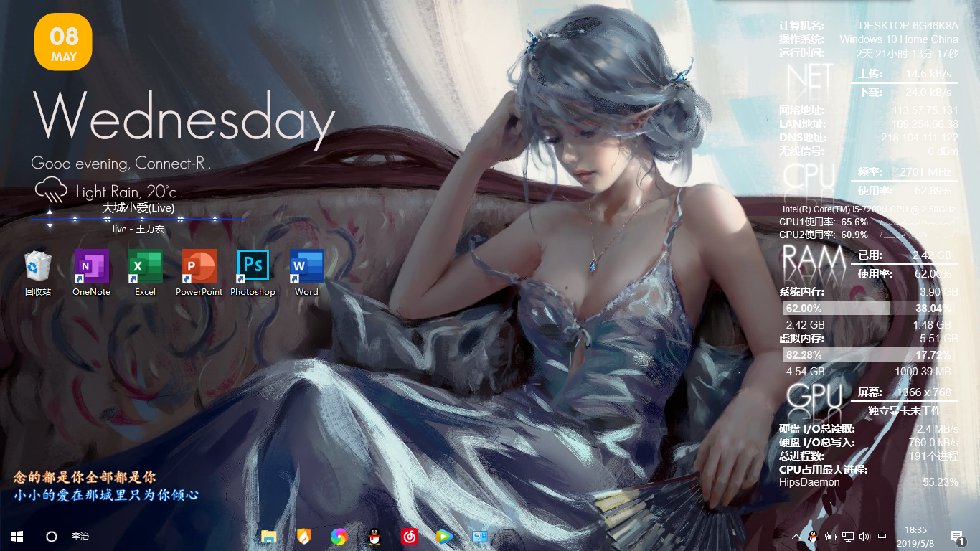The image size is (980, 551).
Task: Switch the 中 input method indicator
Action: [x=882, y=536]
